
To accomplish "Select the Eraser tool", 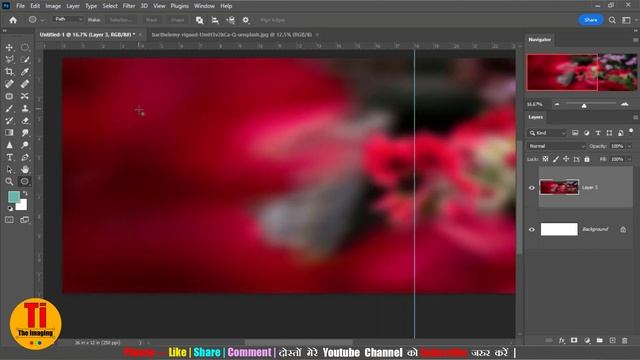I will (x=24, y=121).
